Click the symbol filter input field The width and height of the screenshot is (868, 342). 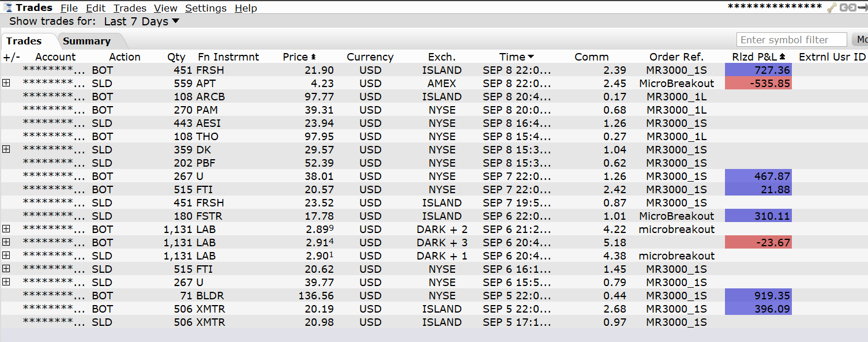tap(791, 40)
